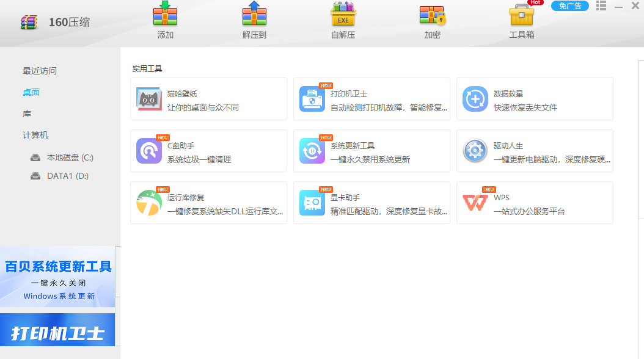This screenshot has height=359, width=644.
Task: Open the 加密 (Encrypt) tool
Action: (433, 15)
